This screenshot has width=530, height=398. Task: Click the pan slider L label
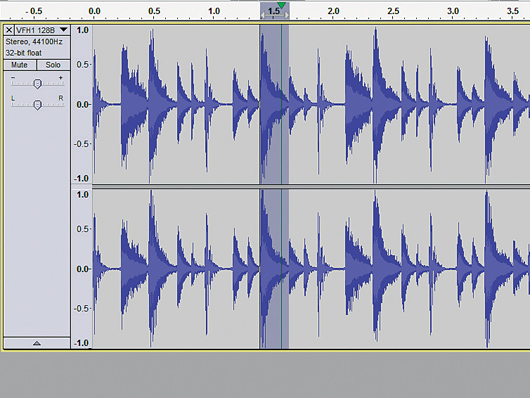[13, 98]
